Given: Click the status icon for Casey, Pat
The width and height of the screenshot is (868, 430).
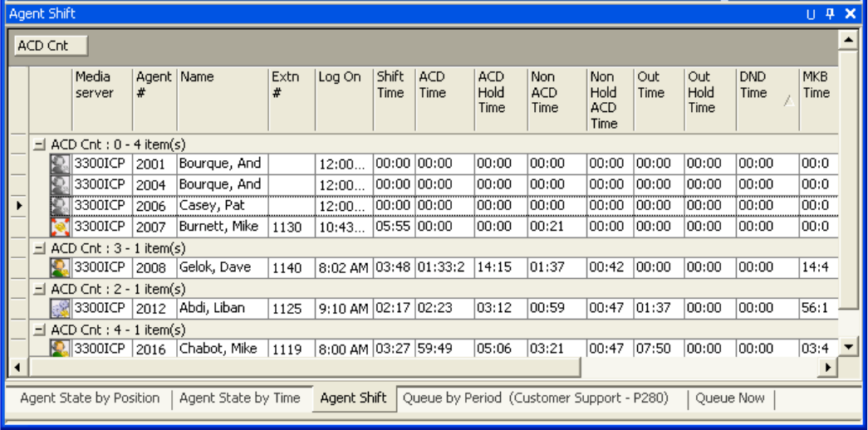Looking at the screenshot, I should click(x=60, y=206).
